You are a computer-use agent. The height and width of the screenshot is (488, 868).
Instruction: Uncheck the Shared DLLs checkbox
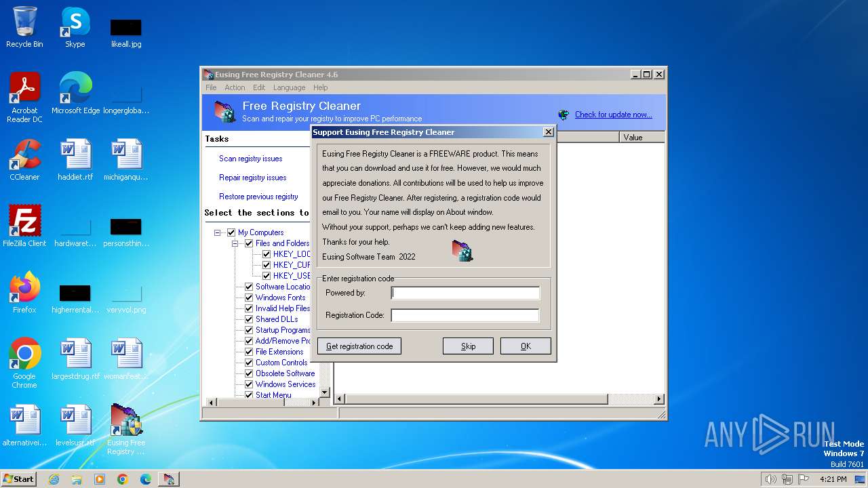(x=249, y=319)
